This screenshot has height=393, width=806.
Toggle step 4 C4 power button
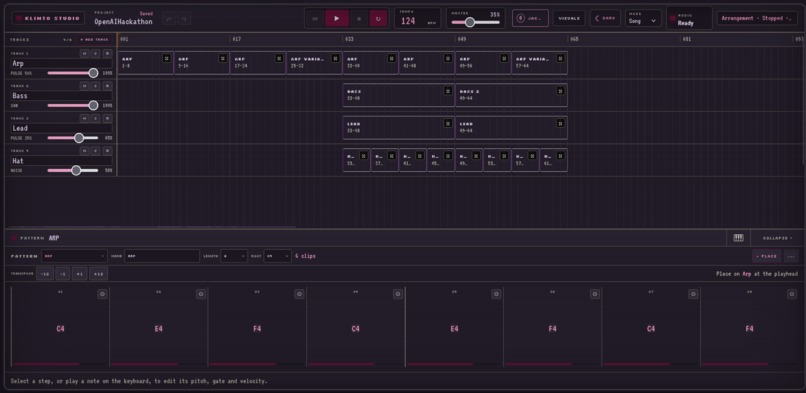[398, 294]
